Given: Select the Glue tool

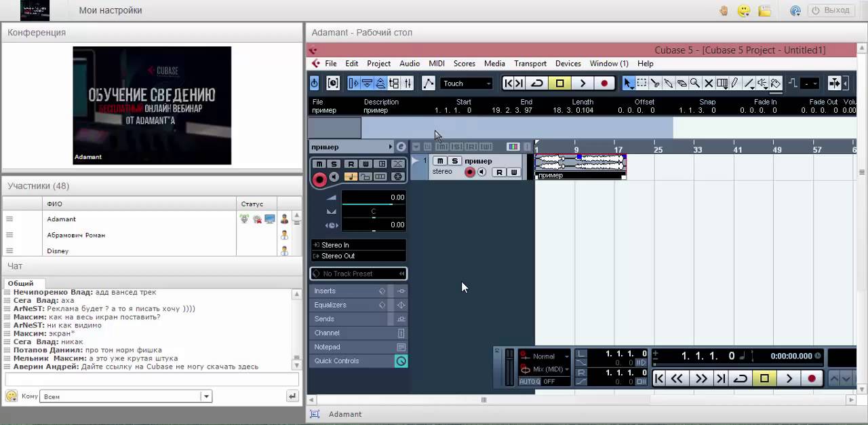Looking at the screenshot, I should coord(669,83).
